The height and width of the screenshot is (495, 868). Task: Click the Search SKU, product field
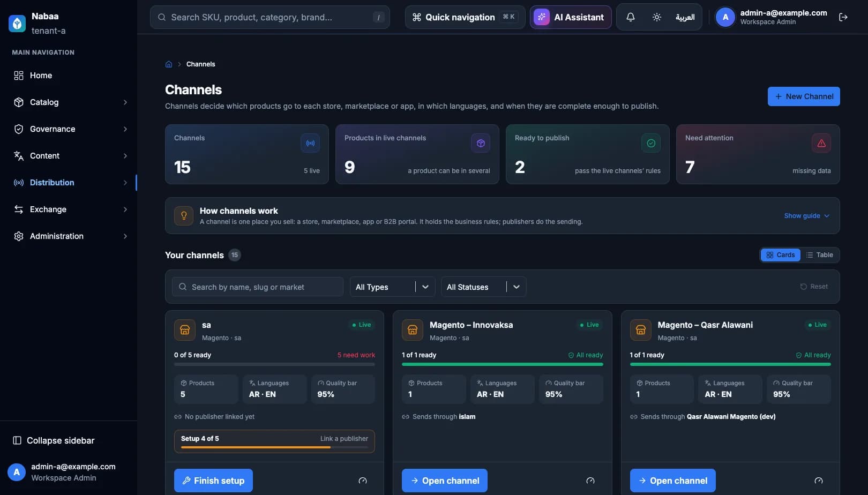[270, 17]
